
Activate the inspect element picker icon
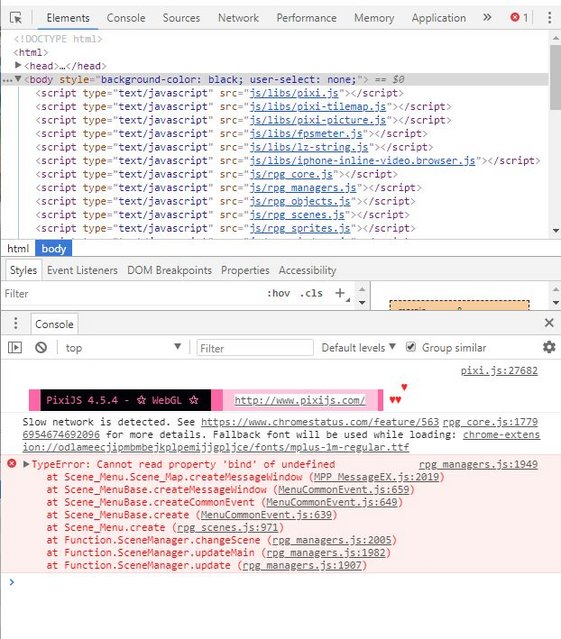click(x=16, y=18)
